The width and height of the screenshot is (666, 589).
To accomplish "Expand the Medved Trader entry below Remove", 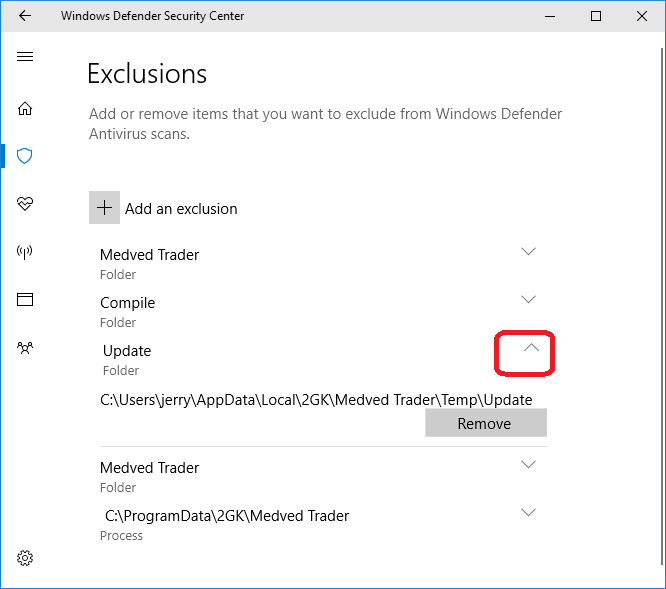I will (x=528, y=464).
